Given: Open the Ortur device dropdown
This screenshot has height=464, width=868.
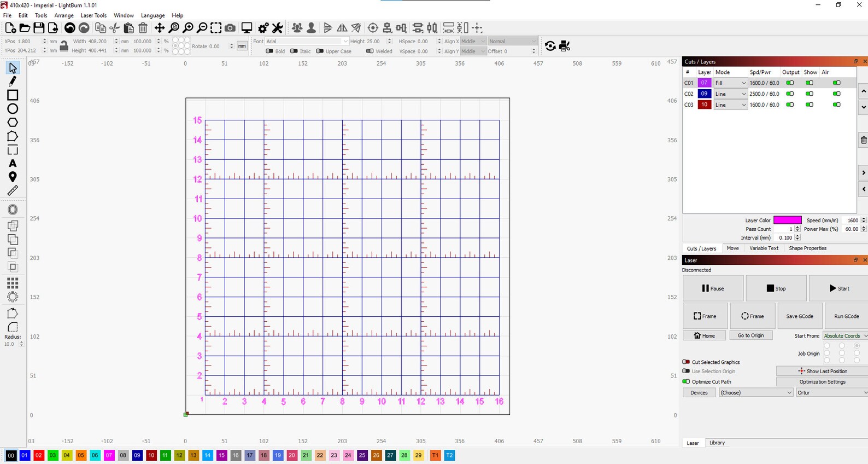Looking at the screenshot, I should pyautogui.click(x=831, y=393).
